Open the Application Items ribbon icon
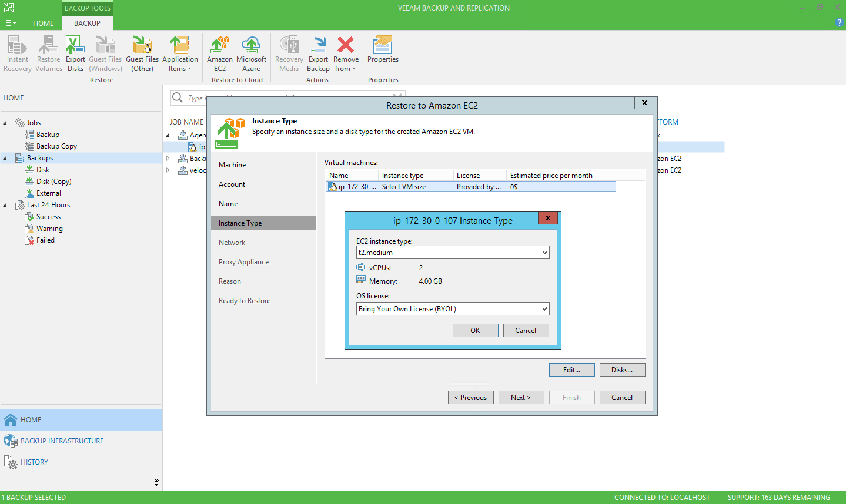This screenshot has height=504, width=846. point(180,46)
